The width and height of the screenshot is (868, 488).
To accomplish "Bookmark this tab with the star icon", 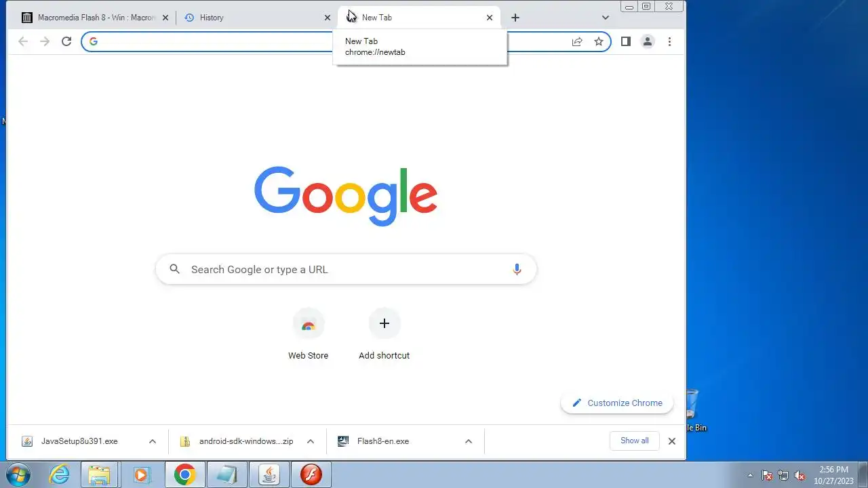I will pos(599,41).
